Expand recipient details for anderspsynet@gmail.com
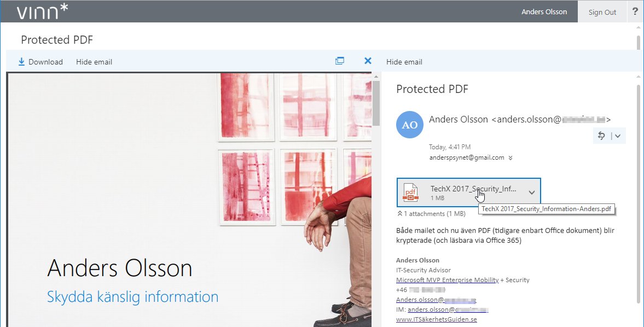644x327 pixels. [510, 157]
